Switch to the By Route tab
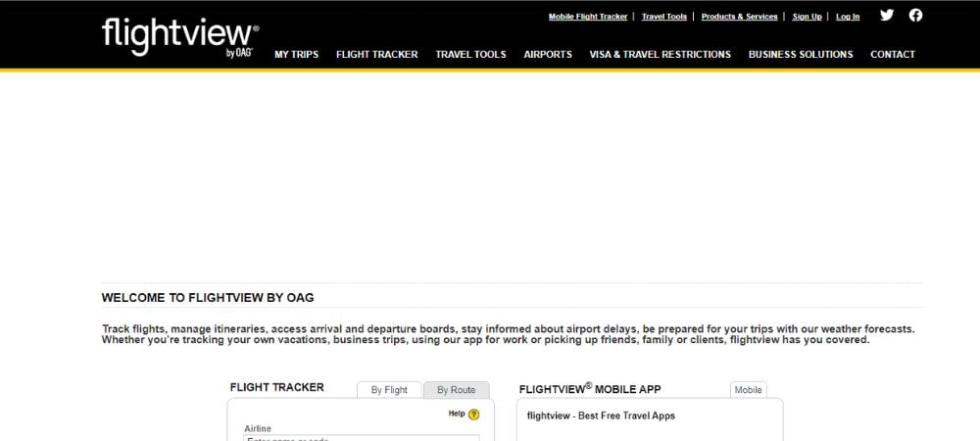This screenshot has width=980, height=441. [x=457, y=390]
